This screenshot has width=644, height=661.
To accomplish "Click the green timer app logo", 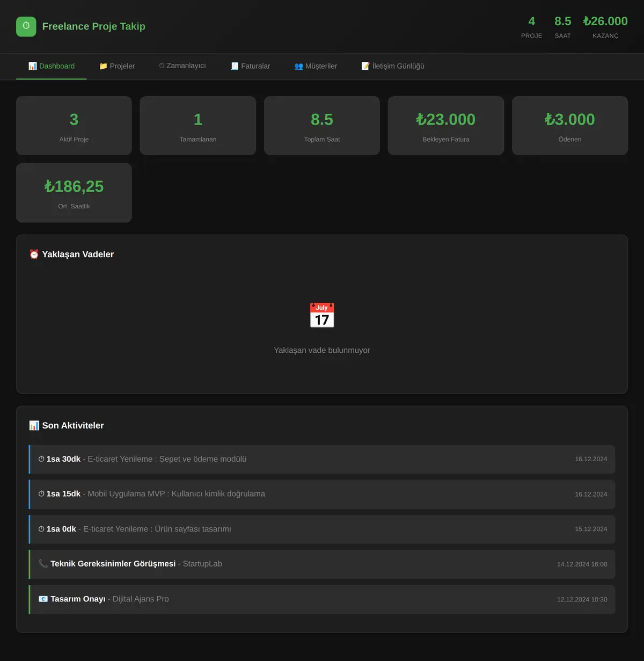I will pyautogui.click(x=26, y=26).
